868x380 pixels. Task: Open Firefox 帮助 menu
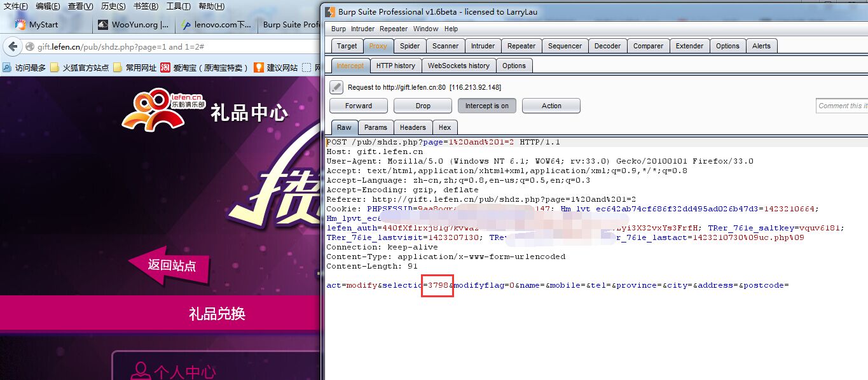[211, 6]
